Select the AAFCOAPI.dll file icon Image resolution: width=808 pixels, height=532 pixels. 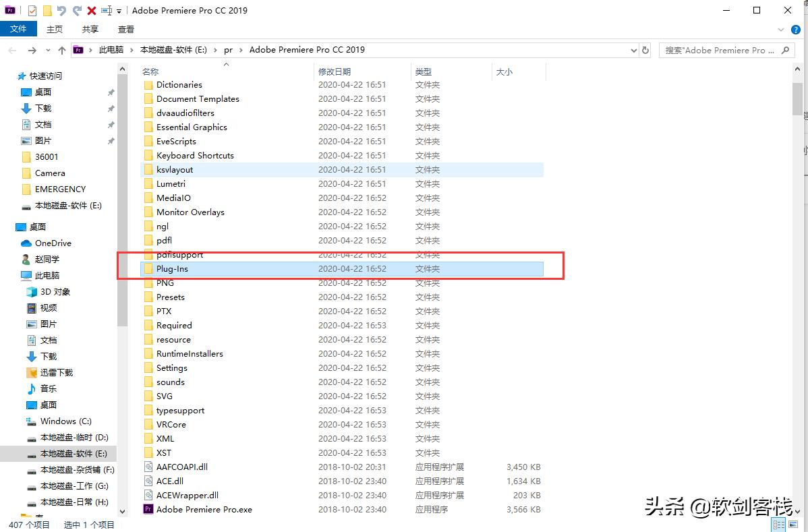[x=148, y=467]
